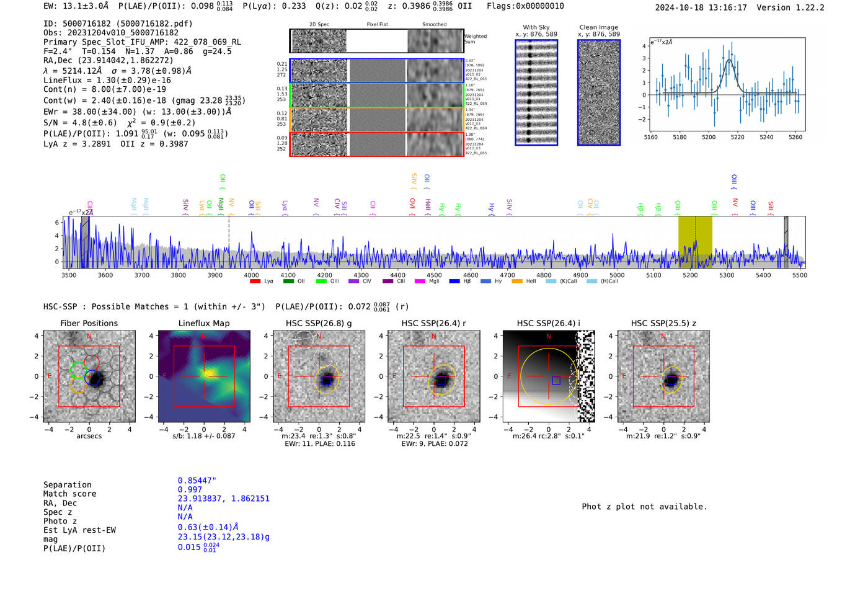Select the 'Obs: 20231204v010_5000716182' line
868x591 pixels.
[x=111, y=33]
